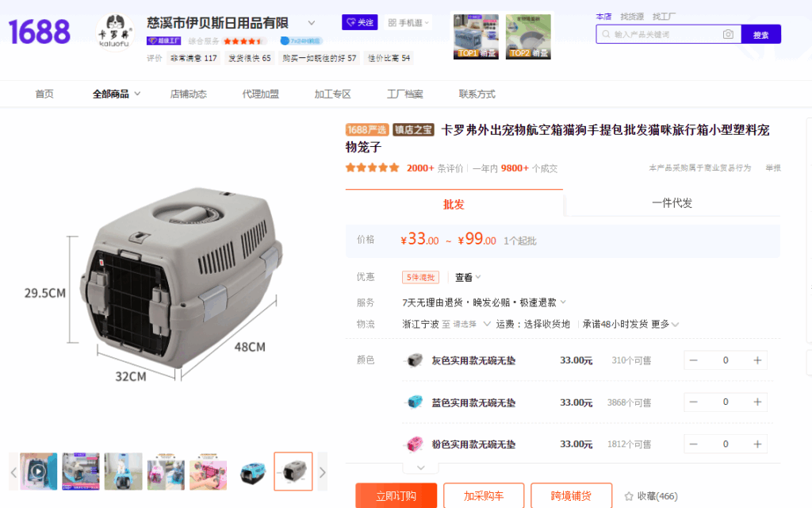Expand more color options chevron
The image size is (812, 508).
421,468
